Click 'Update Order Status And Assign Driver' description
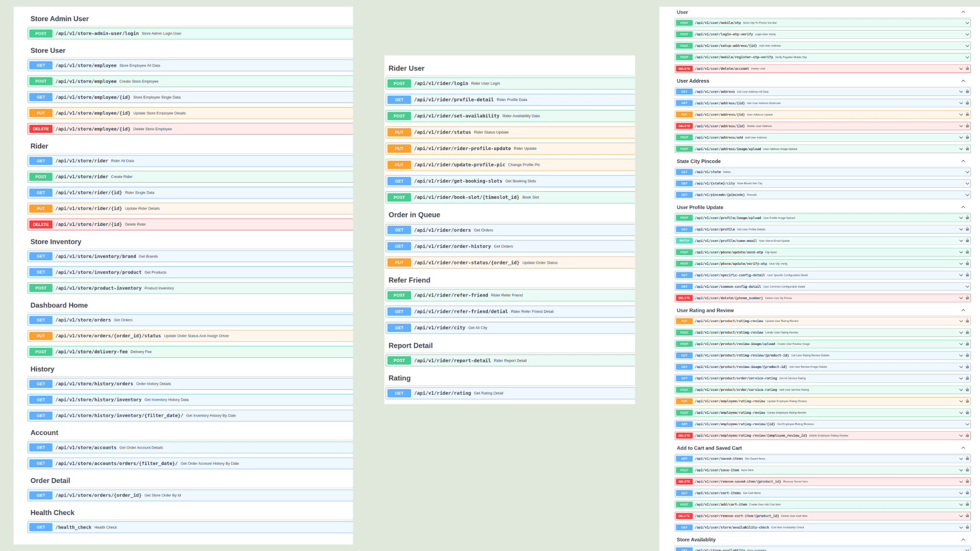The image size is (980, 551). pyautogui.click(x=197, y=336)
